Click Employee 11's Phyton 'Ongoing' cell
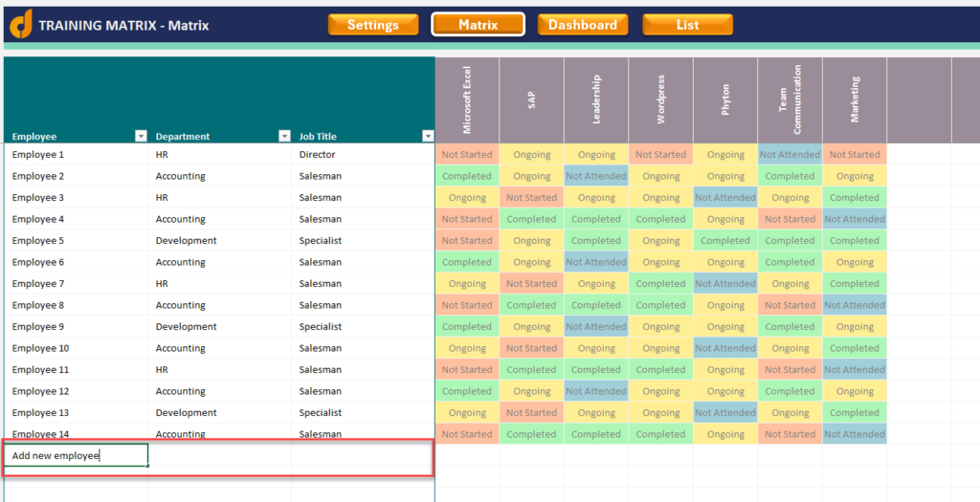The image size is (980, 502). point(725,370)
